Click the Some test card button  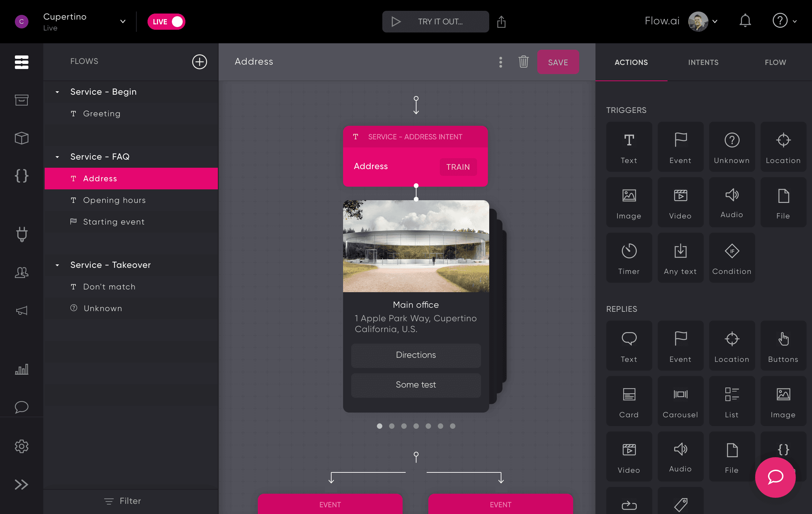click(x=416, y=385)
